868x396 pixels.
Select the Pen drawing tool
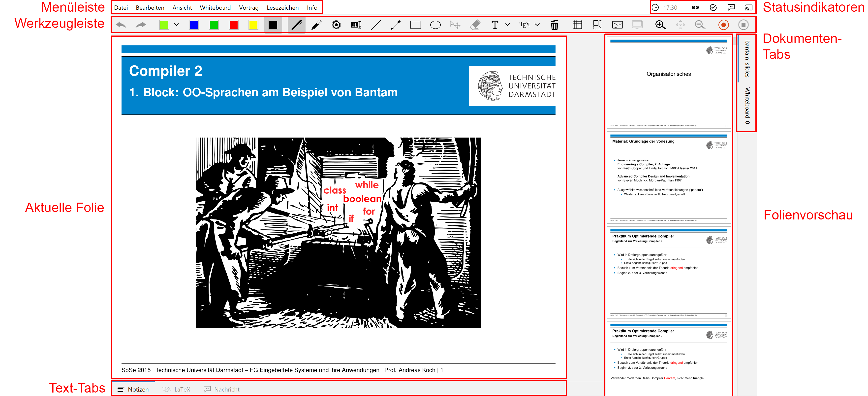coord(296,25)
